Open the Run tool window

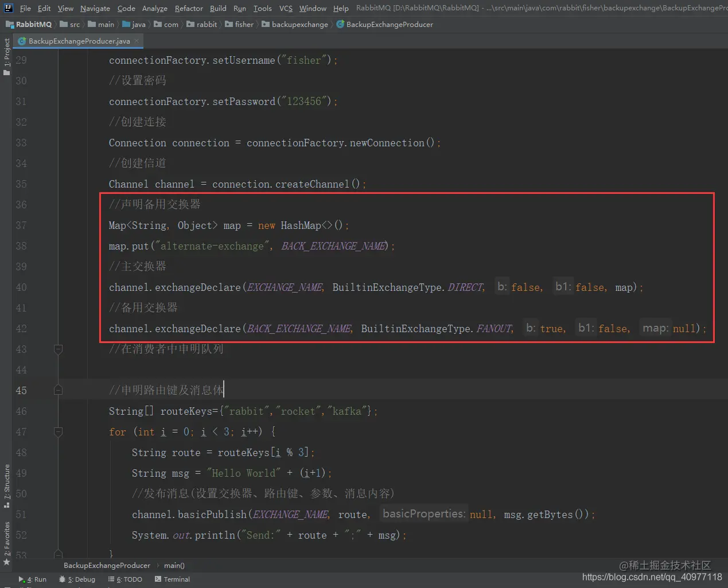(x=33, y=579)
